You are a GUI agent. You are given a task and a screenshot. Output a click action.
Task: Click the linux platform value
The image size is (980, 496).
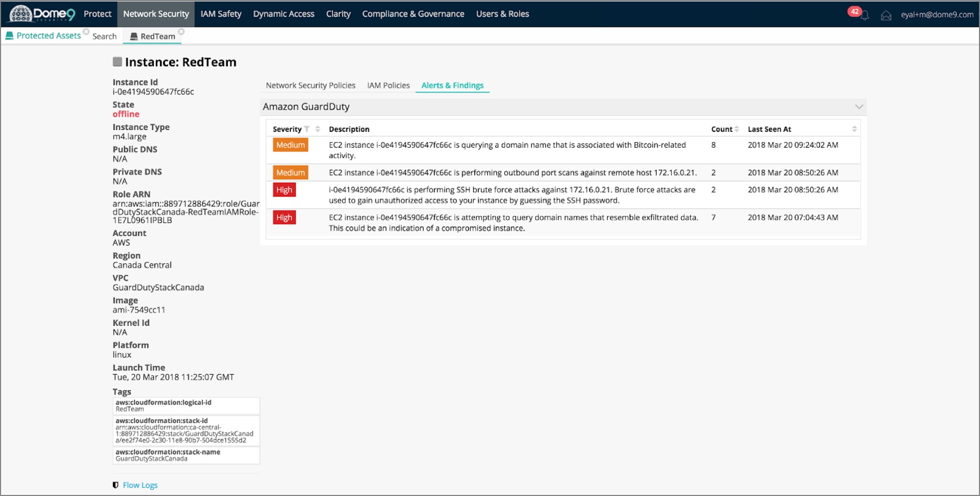pyautogui.click(x=122, y=354)
